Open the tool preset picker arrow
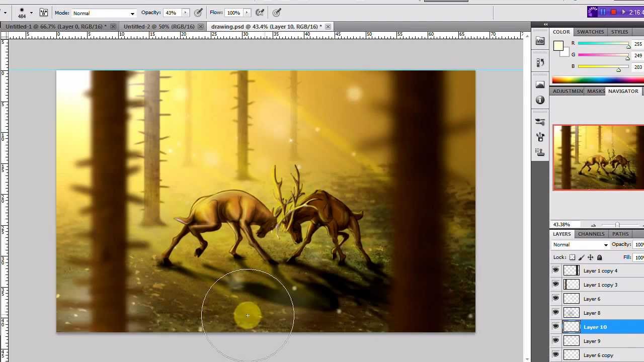The image size is (644, 362). [x=4, y=13]
